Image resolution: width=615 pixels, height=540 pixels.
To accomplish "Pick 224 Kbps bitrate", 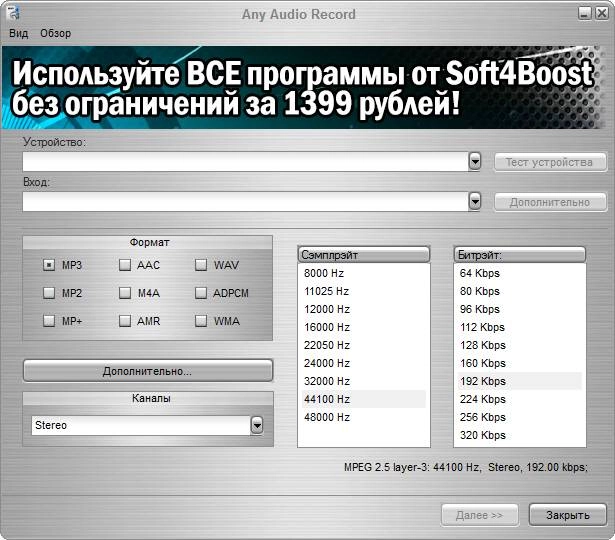I will click(x=519, y=399).
